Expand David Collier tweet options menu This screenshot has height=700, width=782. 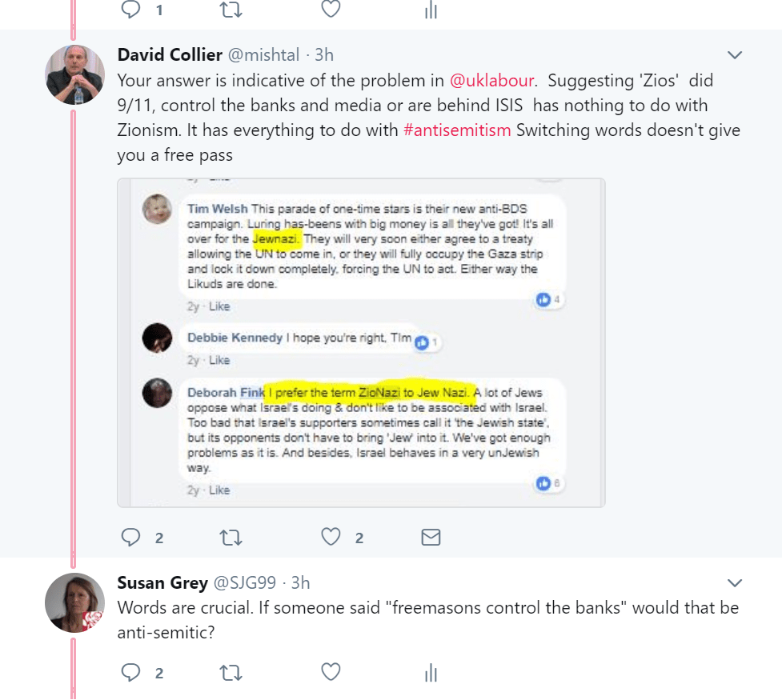coord(734,55)
